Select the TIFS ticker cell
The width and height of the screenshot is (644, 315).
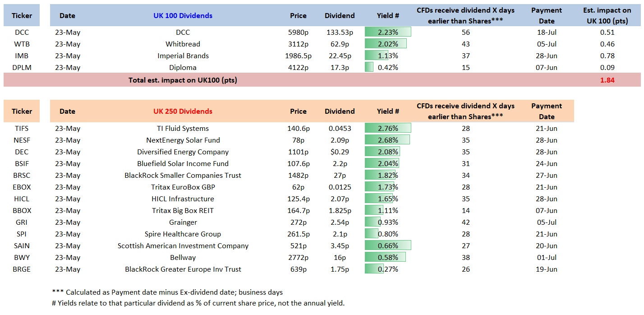click(x=22, y=128)
